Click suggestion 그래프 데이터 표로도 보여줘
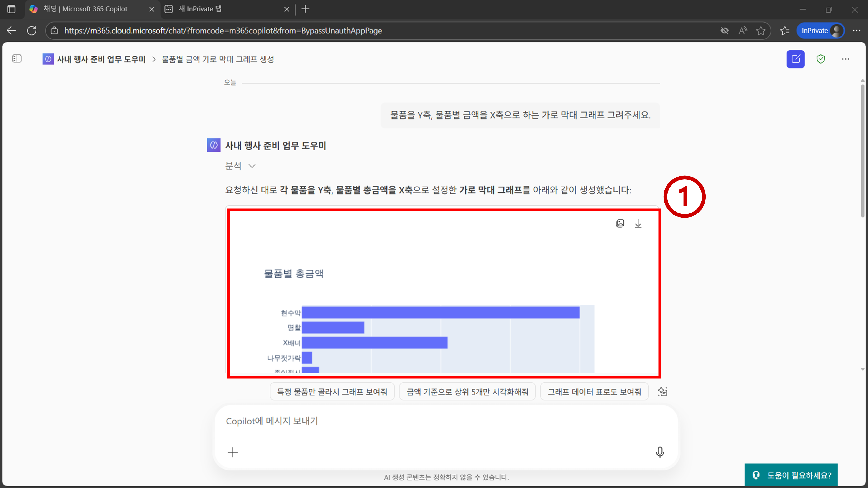This screenshot has height=488, width=868. (x=594, y=392)
